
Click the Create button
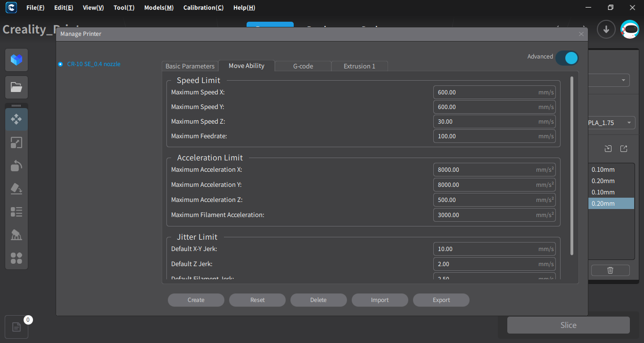click(x=196, y=300)
